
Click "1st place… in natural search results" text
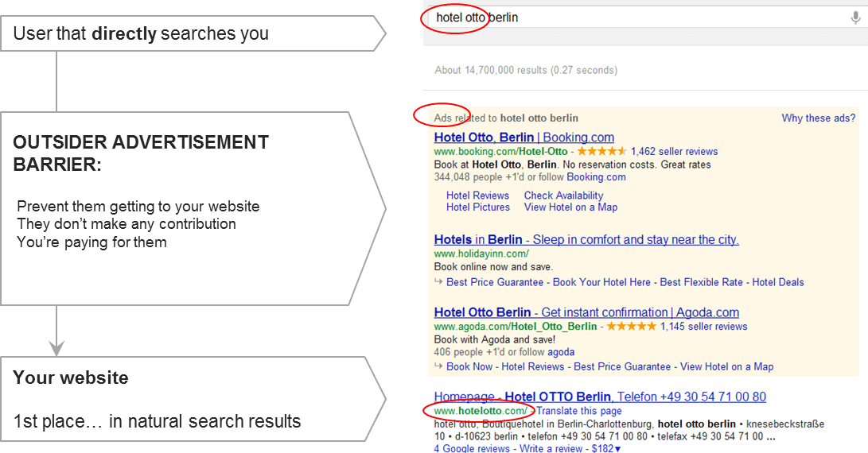[x=157, y=421]
